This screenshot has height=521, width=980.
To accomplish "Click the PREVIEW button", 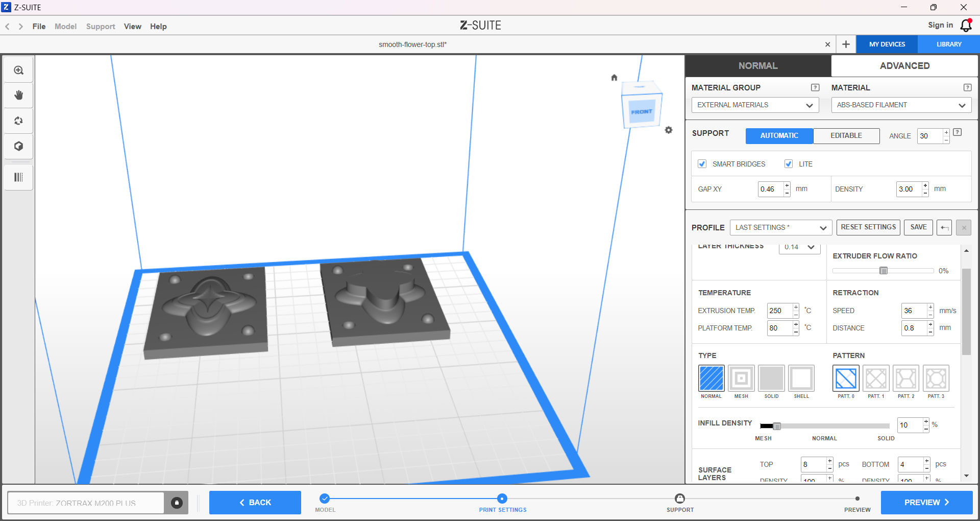I will pos(926,503).
